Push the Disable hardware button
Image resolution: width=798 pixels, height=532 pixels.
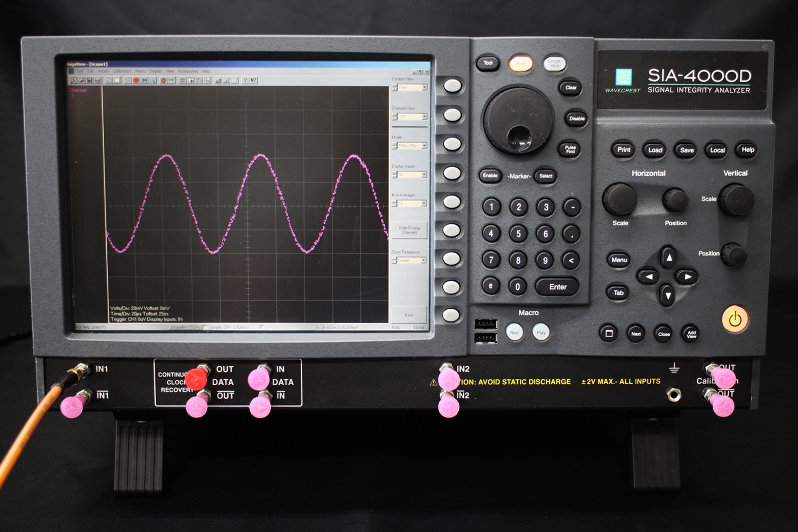(576, 119)
